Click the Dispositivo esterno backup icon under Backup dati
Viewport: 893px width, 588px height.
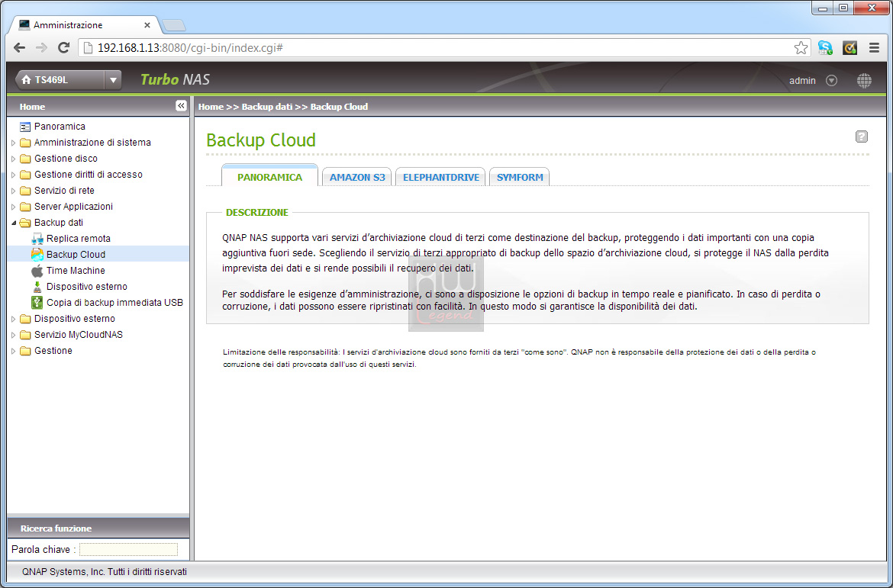point(37,286)
